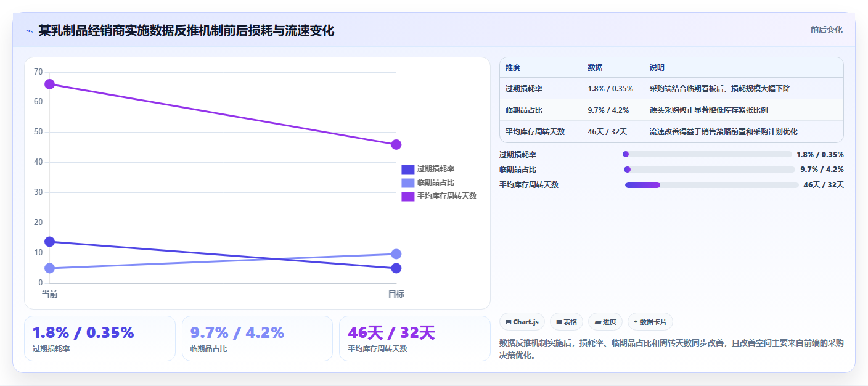Click the 40 y-axis tick label

38,162
